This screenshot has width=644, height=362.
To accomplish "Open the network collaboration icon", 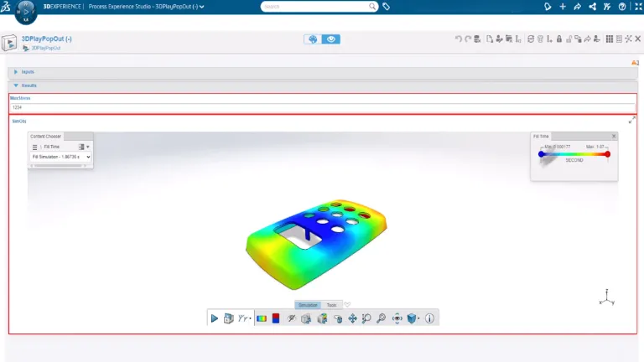I will [x=592, y=7].
